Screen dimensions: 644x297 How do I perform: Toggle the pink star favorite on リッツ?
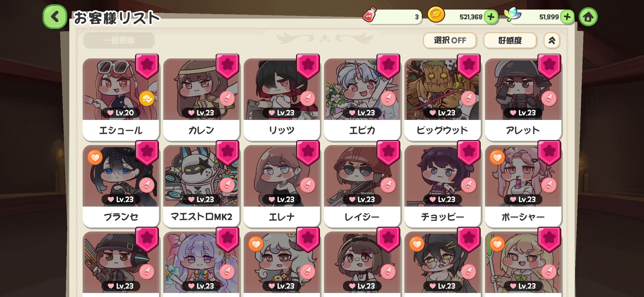click(x=308, y=66)
